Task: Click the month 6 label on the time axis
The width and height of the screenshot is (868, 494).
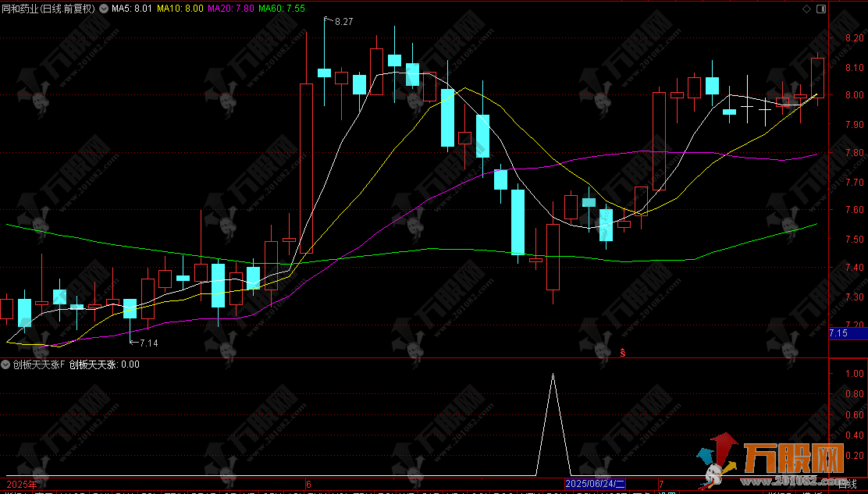Action: (x=308, y=484)
